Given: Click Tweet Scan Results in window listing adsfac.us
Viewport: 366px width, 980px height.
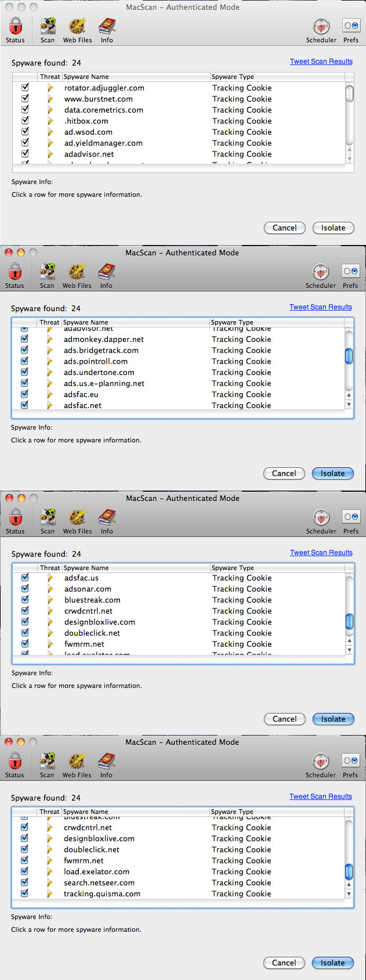Looking at the screenshot, I should pos(321,553).
